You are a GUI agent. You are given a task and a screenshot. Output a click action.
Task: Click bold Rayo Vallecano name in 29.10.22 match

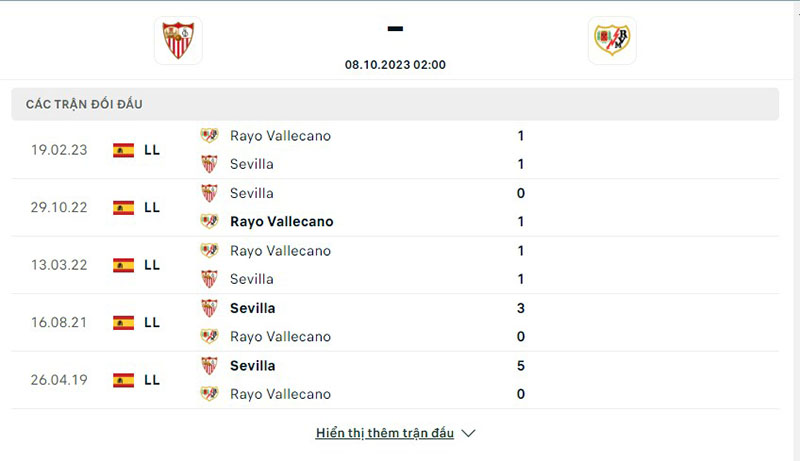(x=281, y=222)
